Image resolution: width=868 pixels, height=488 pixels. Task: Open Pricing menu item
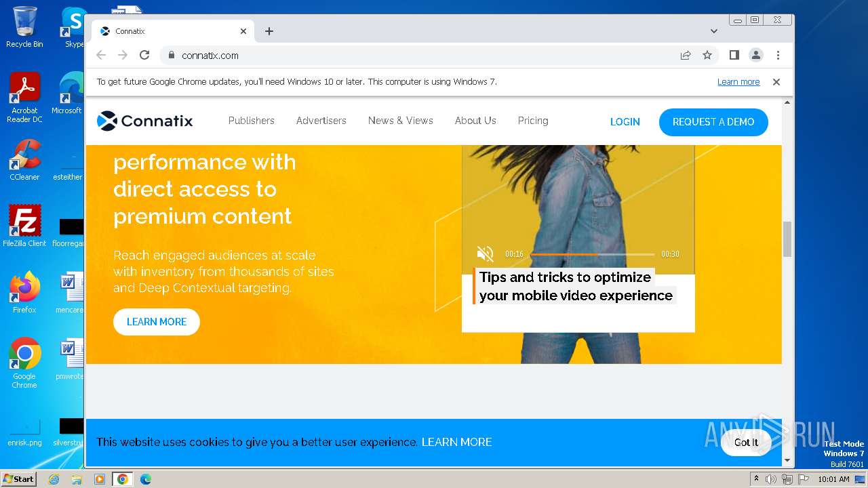[533, 121]
